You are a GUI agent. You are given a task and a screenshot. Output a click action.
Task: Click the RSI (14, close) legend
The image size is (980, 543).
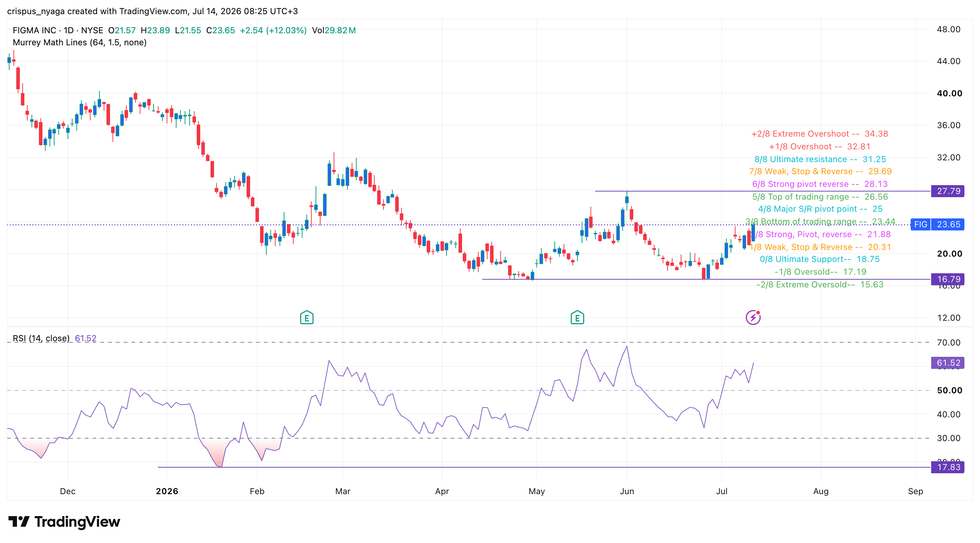tap(41, 339)
